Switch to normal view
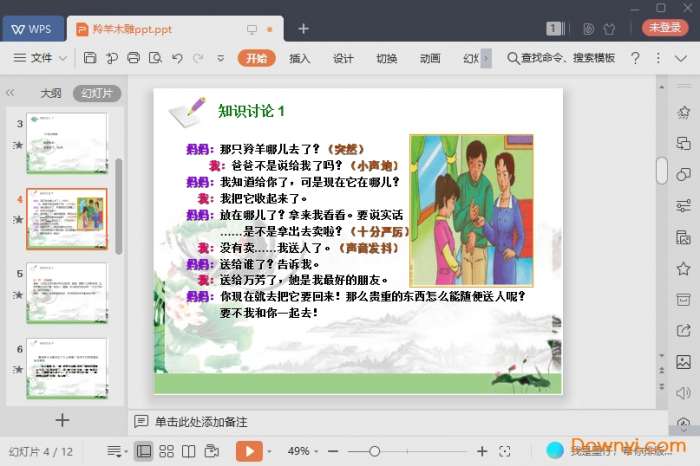Screen dimensions: 700x466 click(x=143, y=451)
